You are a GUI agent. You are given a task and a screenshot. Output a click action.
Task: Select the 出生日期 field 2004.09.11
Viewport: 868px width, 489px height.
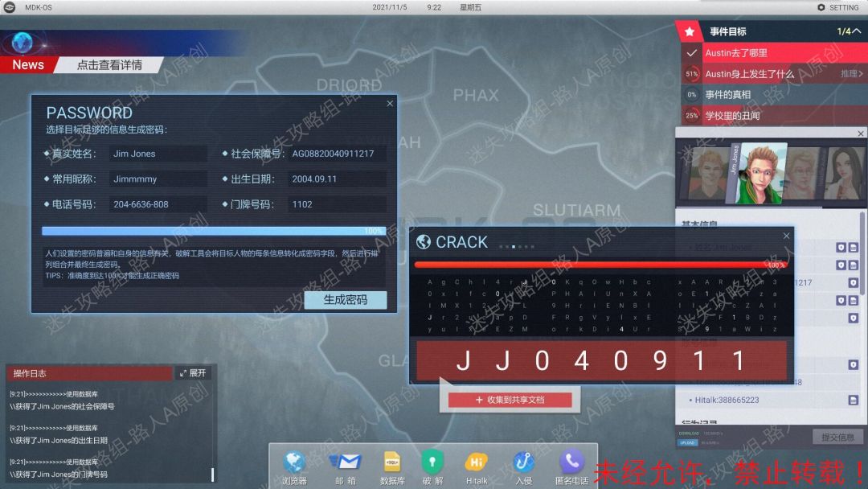point(337,179)
